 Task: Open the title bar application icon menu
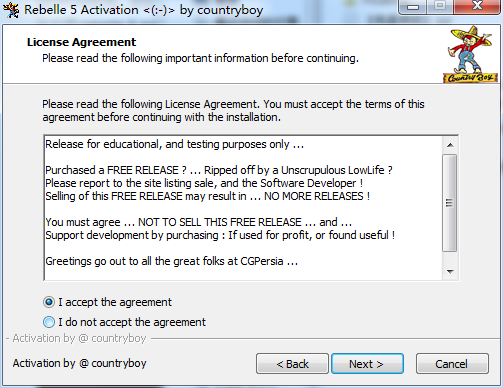tap(11, 10)
